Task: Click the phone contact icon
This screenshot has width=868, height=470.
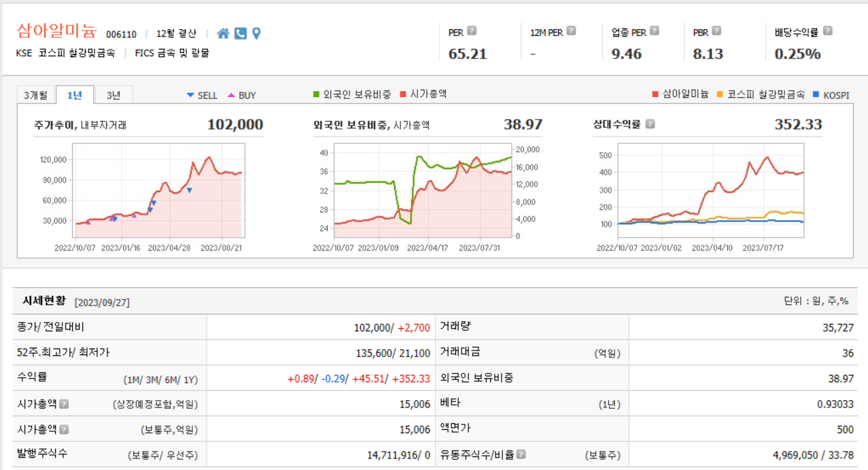Action: coord(241,33)
